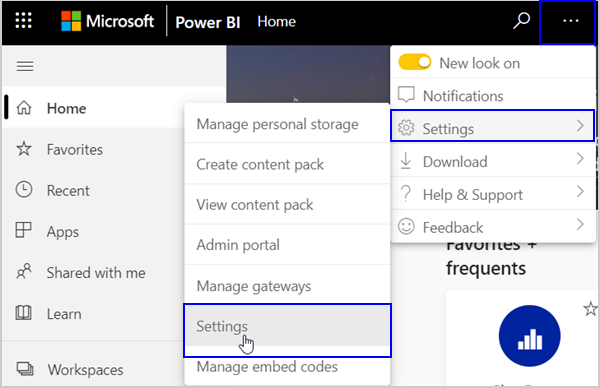Click the Download arrow icon

coord(406,161)
